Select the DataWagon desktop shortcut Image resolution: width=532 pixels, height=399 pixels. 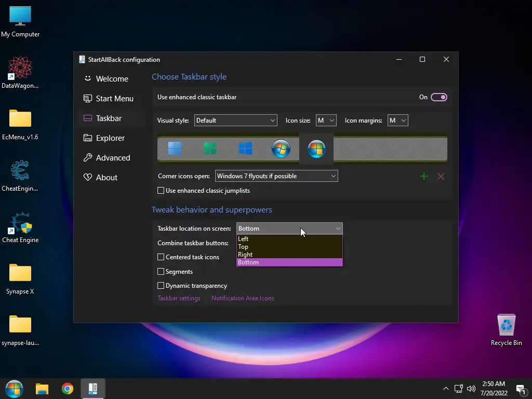(20, 72)
